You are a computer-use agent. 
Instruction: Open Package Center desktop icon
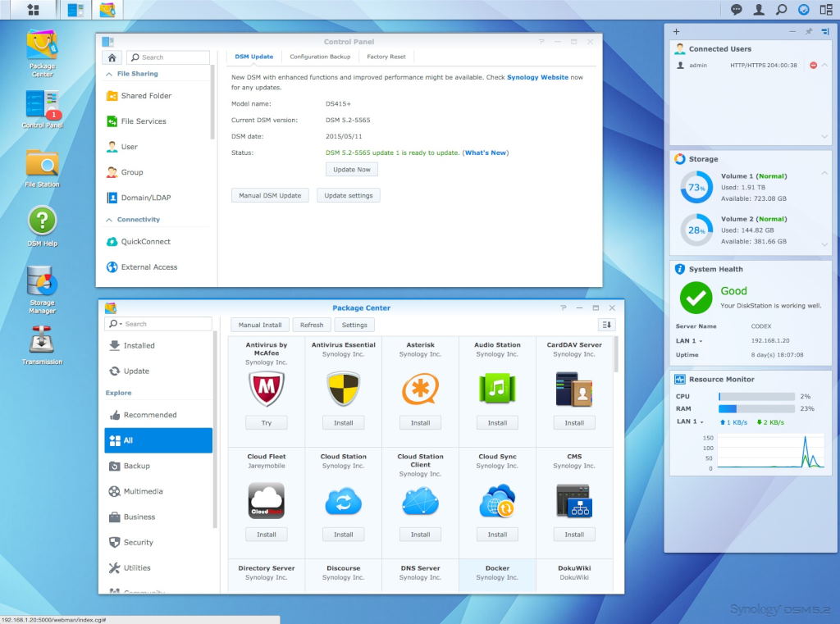click(x=43, y=53)
